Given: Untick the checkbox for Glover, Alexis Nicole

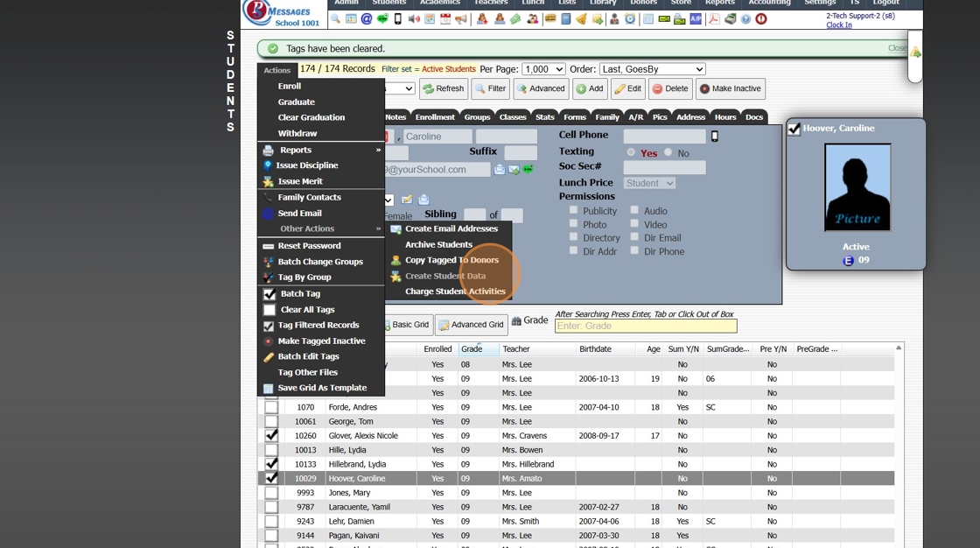Looking at the screenshot, I should point(271,436).
